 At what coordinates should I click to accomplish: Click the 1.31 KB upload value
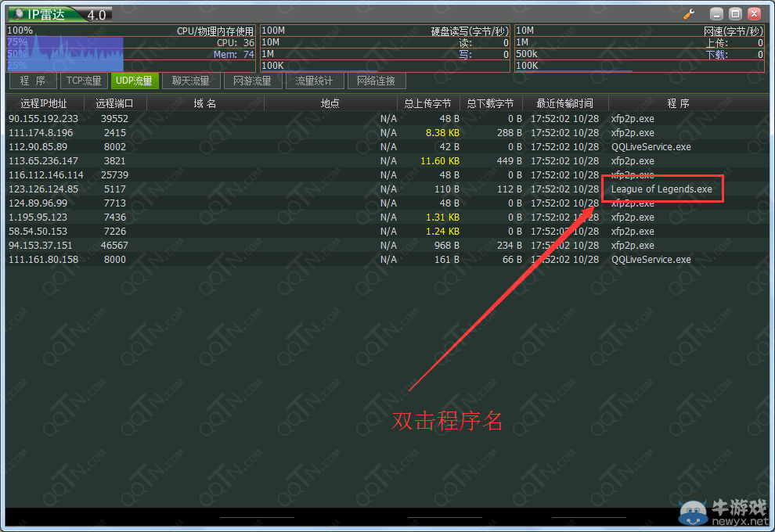(442, 217)
